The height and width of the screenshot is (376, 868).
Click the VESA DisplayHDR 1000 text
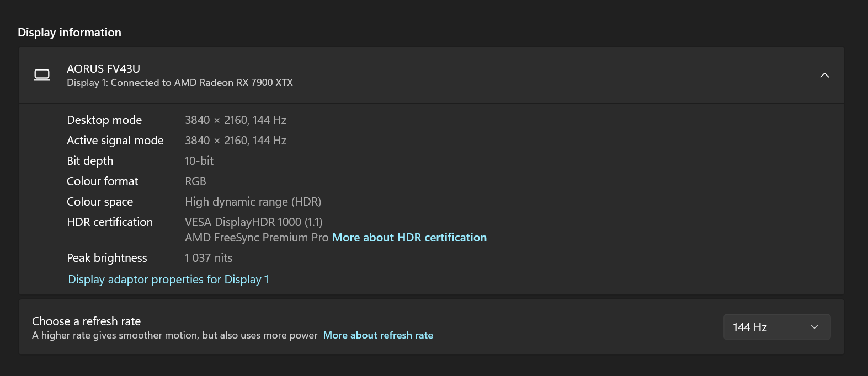click(253, 222)
